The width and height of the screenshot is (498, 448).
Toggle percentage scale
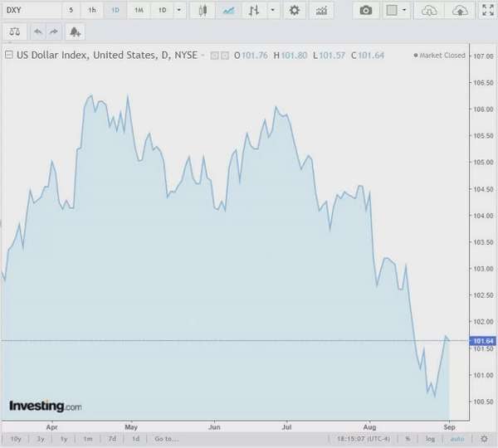[x=408, y=439]
